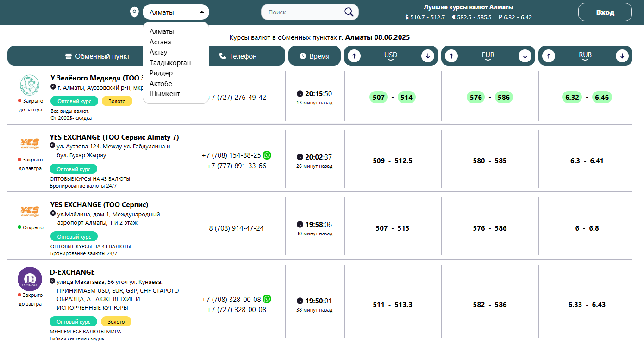Click the 511 - 513.3 USD rate

pos(392,304)
